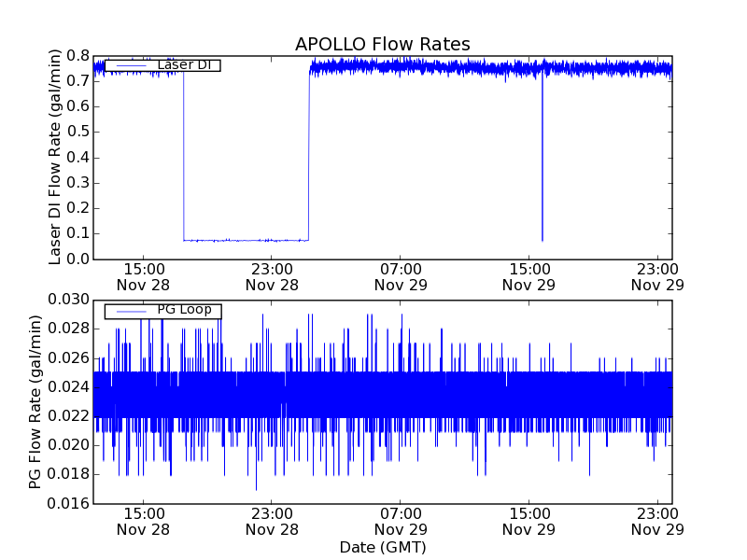Screen dimensions: 747x560
Task: Click the 0.018 tick on PG flow axis
Action: 68,474
